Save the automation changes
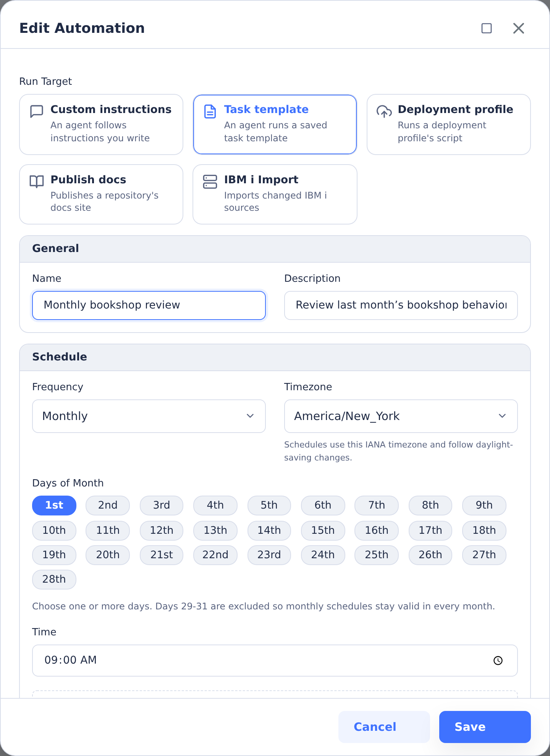 click(x=485, y=727)
